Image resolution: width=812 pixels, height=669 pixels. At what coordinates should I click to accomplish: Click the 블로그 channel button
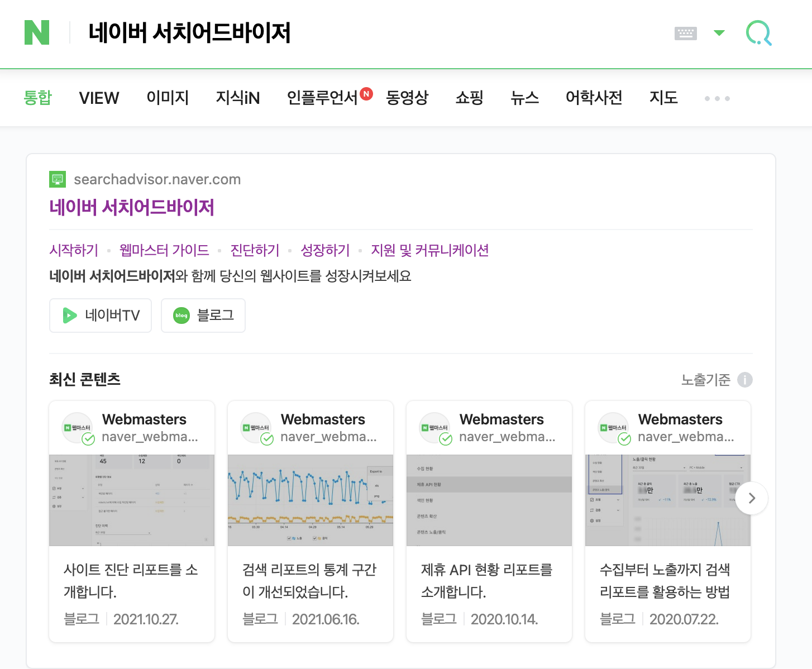pyautogui.click(x=203, y=316)
